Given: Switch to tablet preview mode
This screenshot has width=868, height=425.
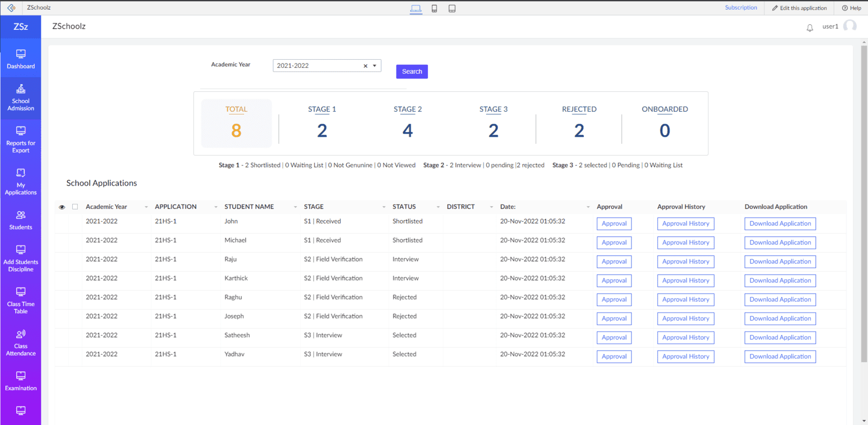Looking at the screenshot, I should point(452,8).
